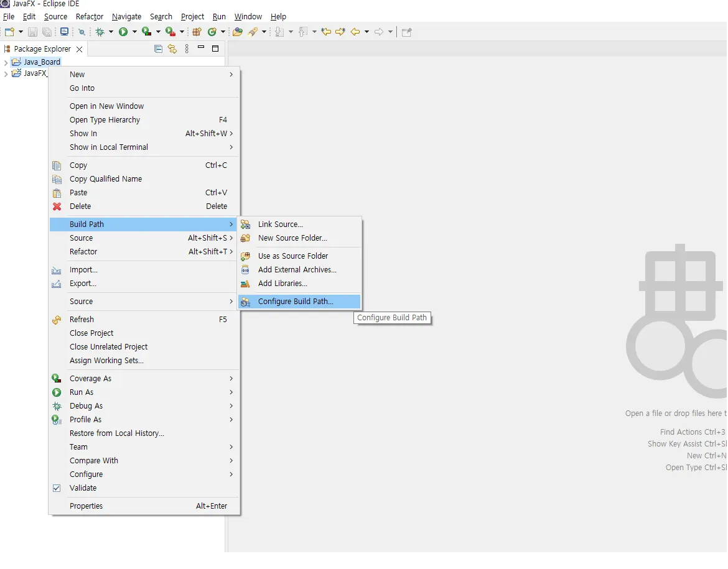Click Collapse All in Package Explorer
This screenshot has width=728, height=569.
[x=158, y=49]
